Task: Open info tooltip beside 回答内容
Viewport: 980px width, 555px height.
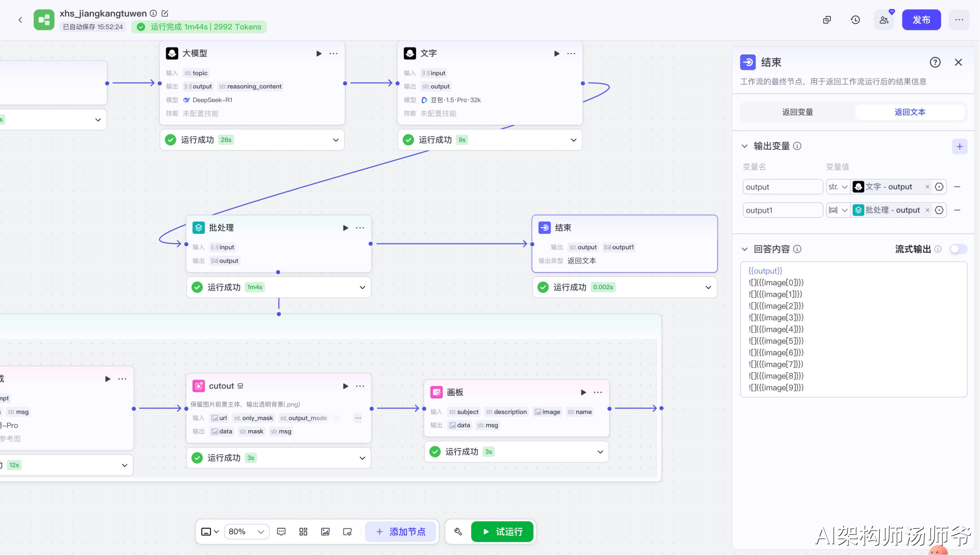Action: [797, 249]
